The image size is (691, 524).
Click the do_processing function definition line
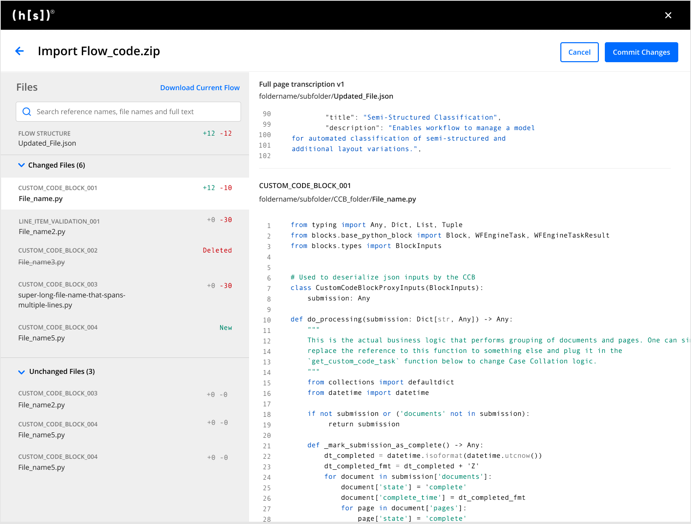(x=401, y=319)
